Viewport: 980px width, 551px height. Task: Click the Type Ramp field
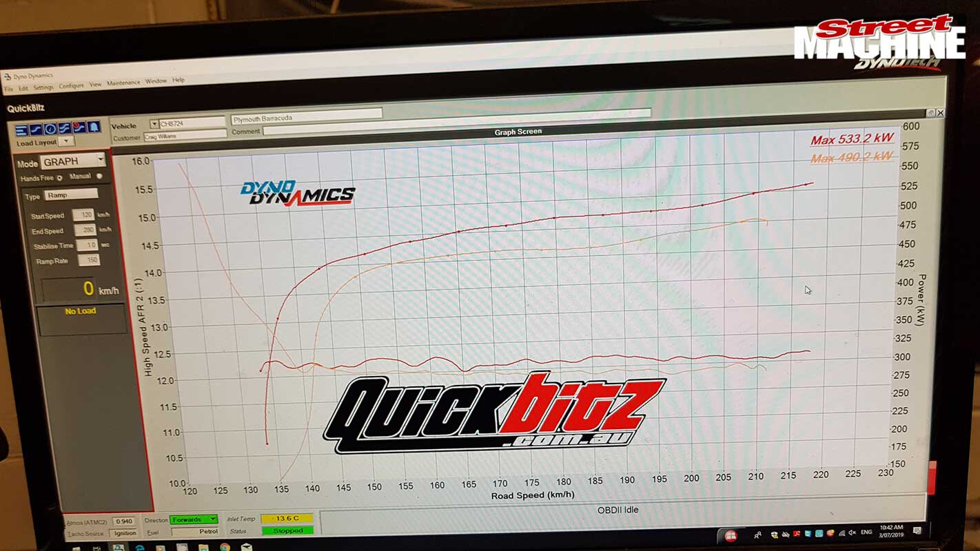(72, 196)
